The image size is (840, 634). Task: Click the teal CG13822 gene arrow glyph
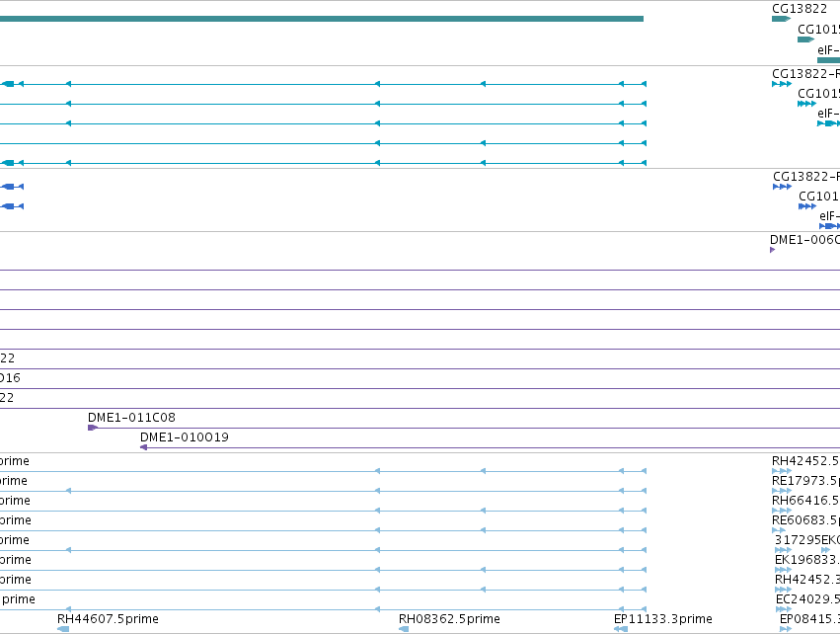coord(781,19)
